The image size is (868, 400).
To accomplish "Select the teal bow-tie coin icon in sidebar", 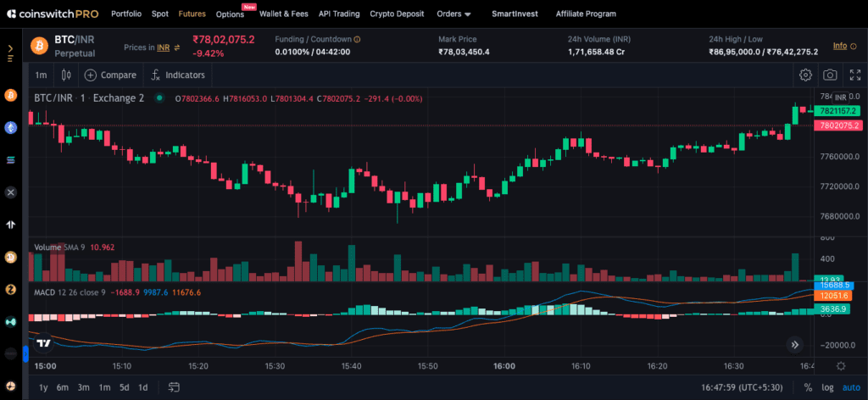I will [10, 321].
